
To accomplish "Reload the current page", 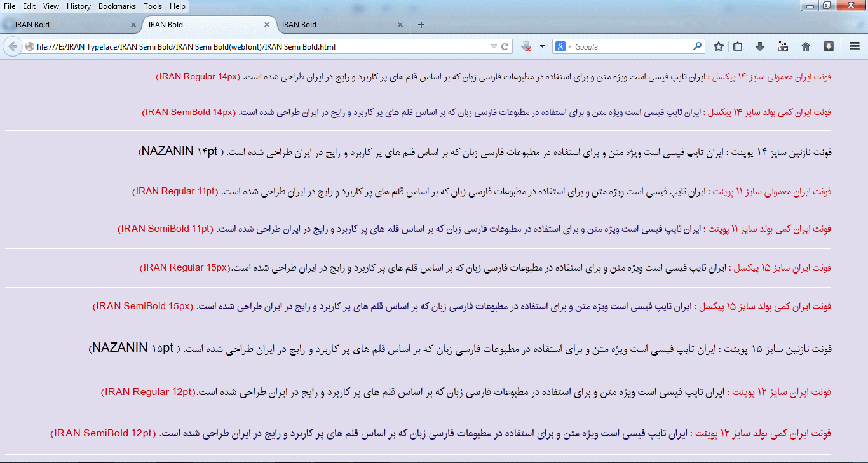I will click(x=505, y=46).
